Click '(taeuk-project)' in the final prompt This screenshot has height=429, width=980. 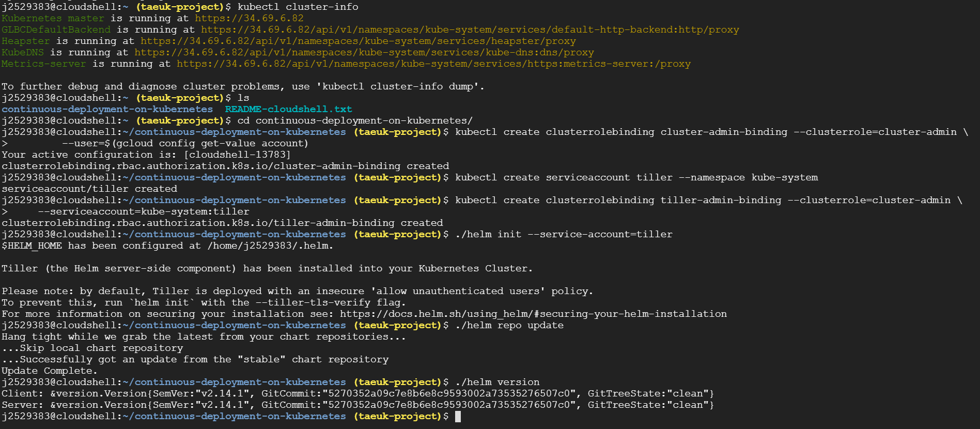pyautogui.click(x=397, y=416)
